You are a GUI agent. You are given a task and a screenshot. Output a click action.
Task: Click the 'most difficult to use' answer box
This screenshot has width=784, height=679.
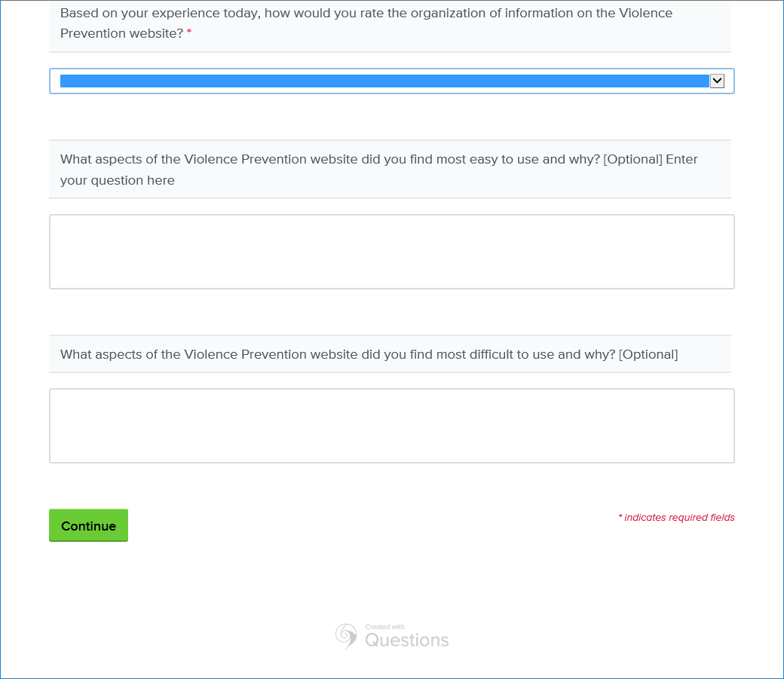[391, 426]
